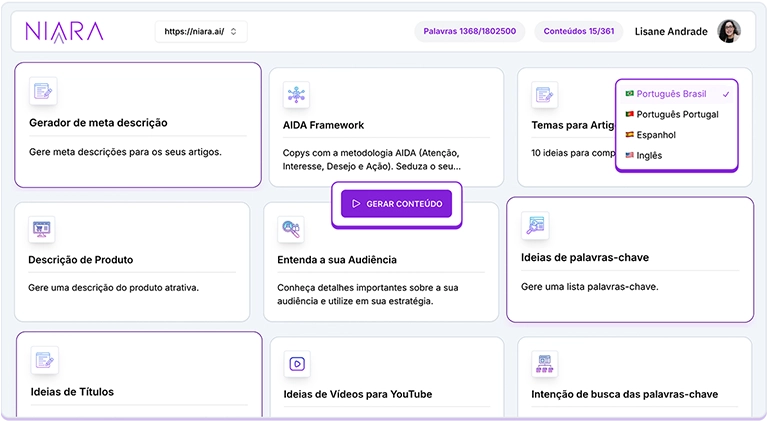Image resolution: width=768 pixels, height=423 pixels.
Task: Select Inglês in the language menu
Action: (649, 156)
